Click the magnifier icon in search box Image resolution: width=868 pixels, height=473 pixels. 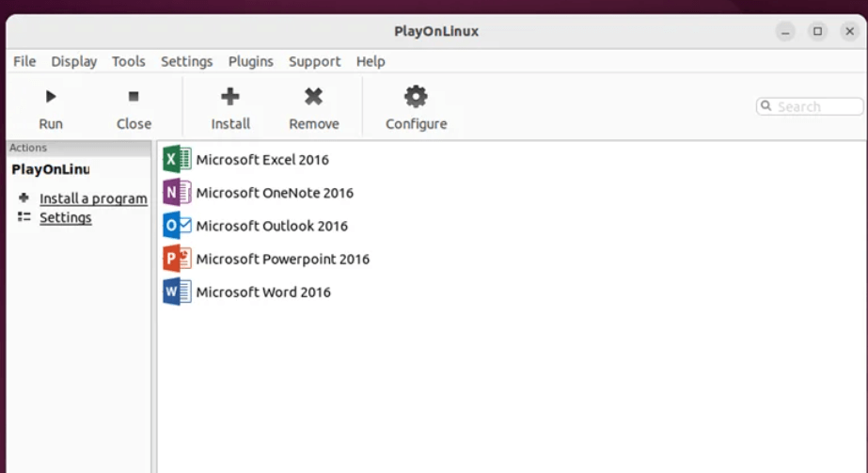[766, 105]
